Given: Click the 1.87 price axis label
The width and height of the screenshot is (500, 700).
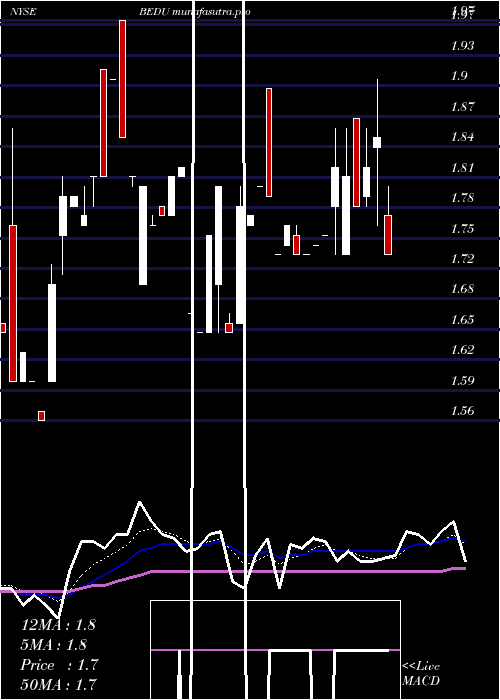Looking at the screenshot, I should point(463,107).
